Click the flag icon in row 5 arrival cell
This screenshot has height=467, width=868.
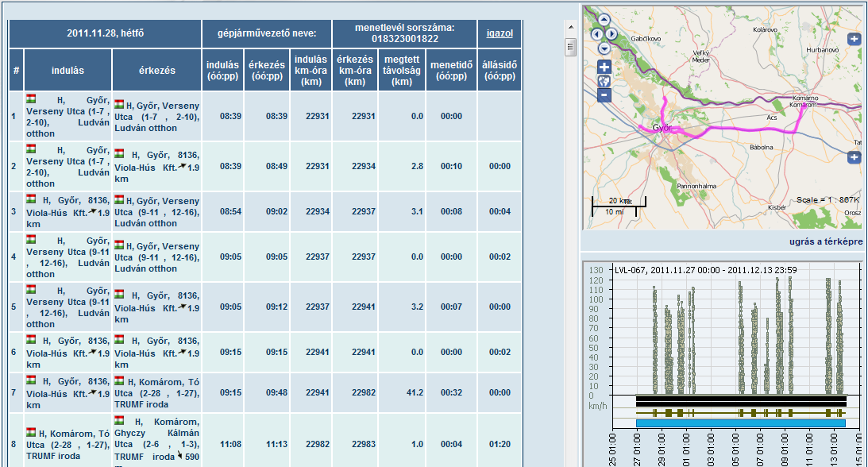pyautogui.click(x=119, y=295)
